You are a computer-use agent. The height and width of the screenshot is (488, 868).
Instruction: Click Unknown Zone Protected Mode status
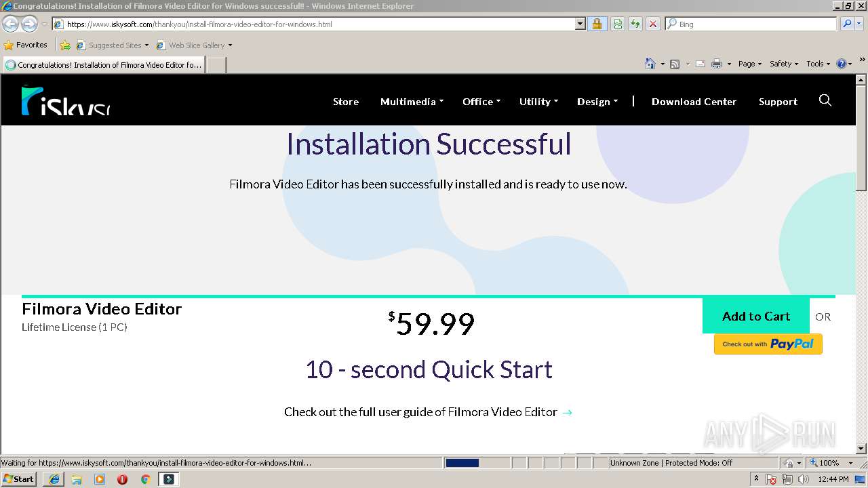pos(671,463)
